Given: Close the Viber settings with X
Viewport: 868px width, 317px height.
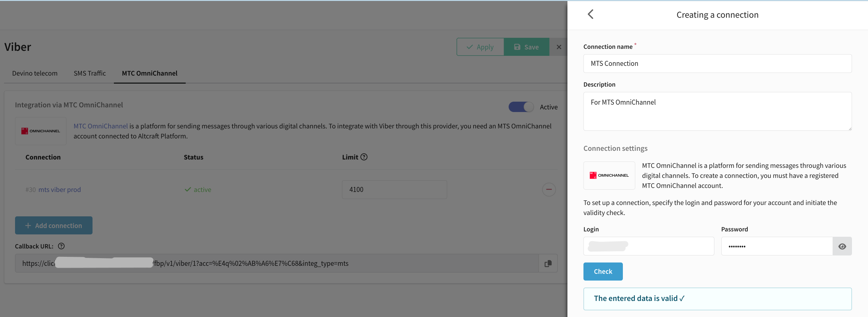Looking at the screenshot, I should [x=559, y=47].
